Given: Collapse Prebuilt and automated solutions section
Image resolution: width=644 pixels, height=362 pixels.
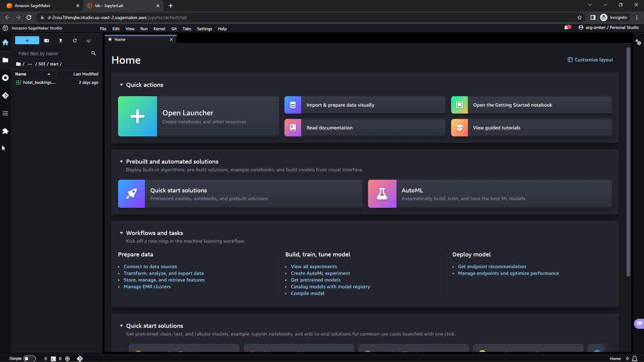Looking at the screenshot, I should 121,162.
